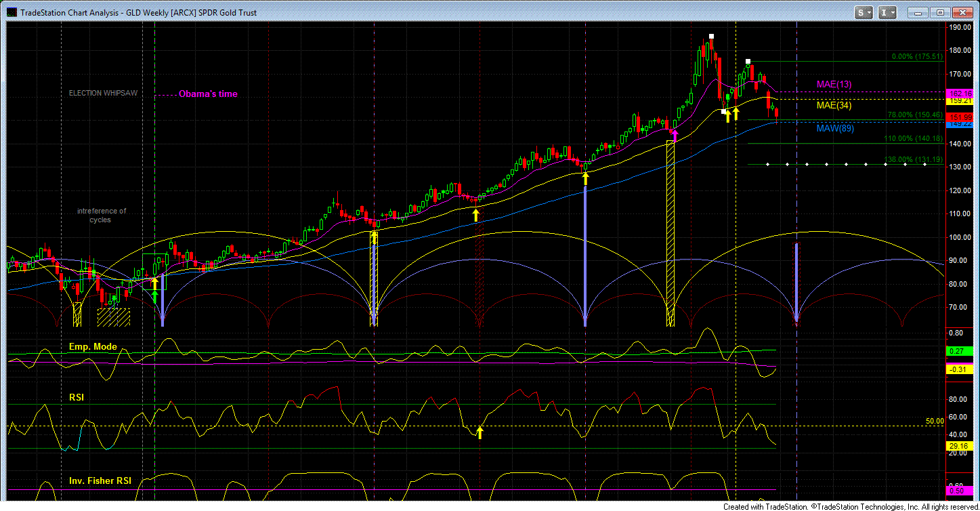980x511 pixels.
Task: Select the white square at the chart's peak
Action: click(x=711, y=36)
